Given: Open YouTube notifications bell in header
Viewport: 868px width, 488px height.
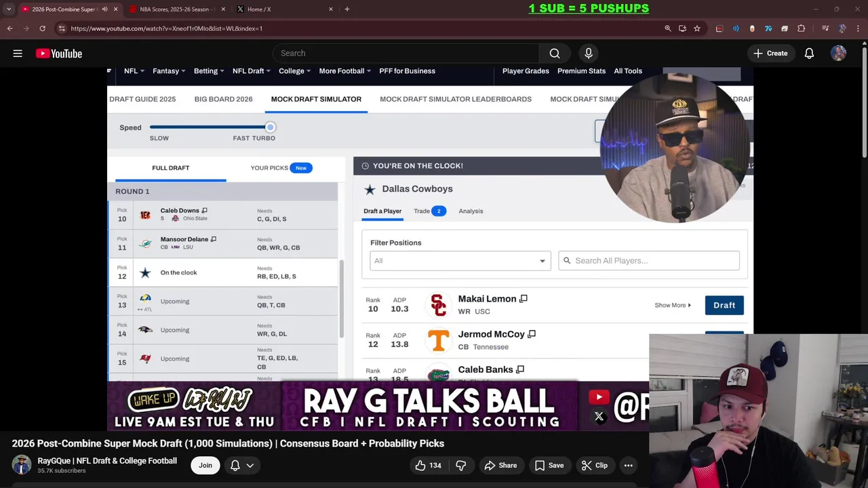Looking at the screenshot, I should point(809,54).
